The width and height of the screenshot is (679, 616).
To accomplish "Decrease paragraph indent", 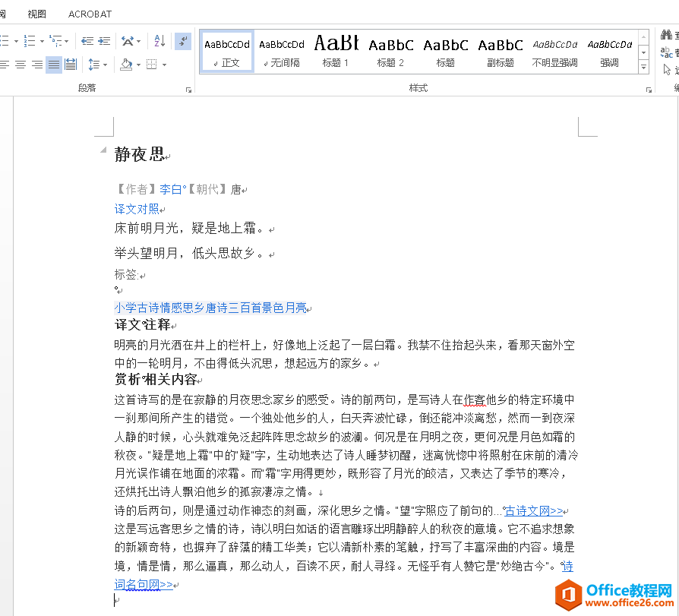I will (87, 41).
